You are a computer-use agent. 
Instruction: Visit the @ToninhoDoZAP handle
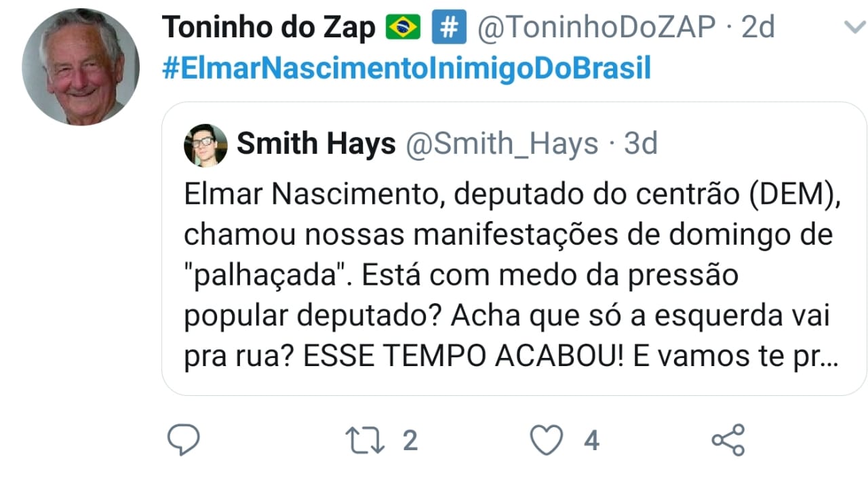coord(597,28)
